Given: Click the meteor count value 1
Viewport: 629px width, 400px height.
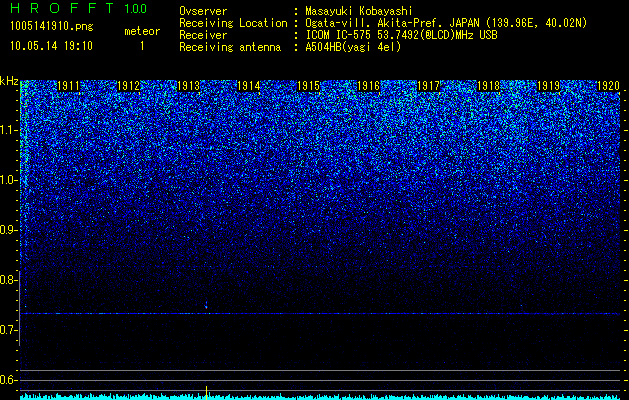Looking at the screenshot, I should pyautogui.click(x=142, y=47).
